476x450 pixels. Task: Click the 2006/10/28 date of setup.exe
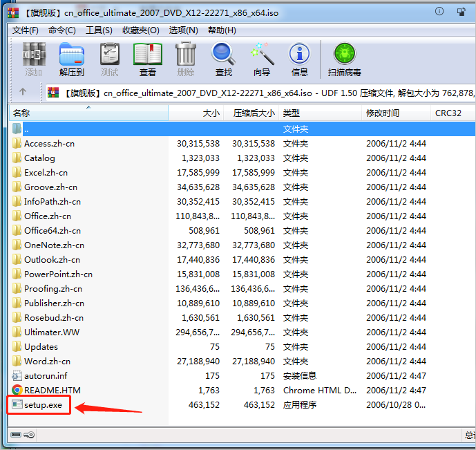tap(396, 405)
